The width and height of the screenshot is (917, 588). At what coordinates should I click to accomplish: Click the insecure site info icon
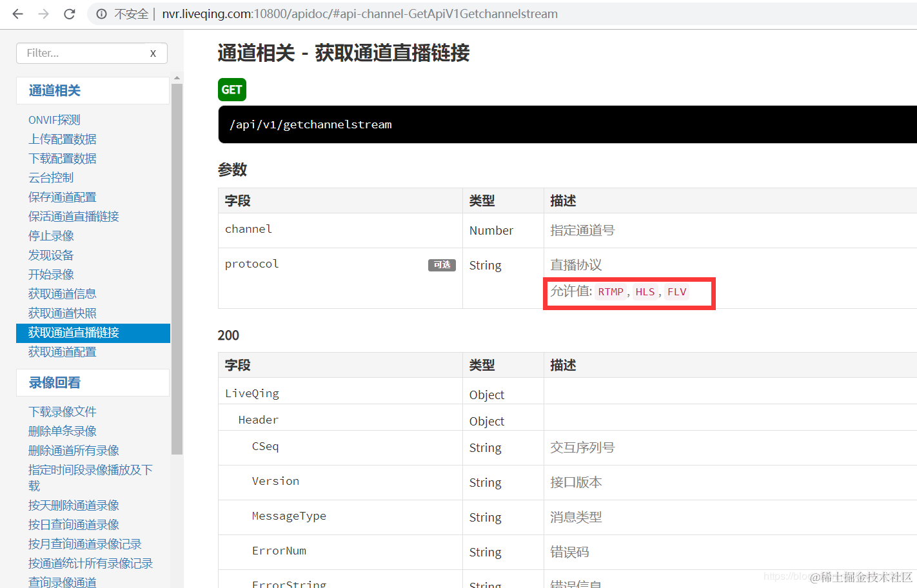coord(102,14)
